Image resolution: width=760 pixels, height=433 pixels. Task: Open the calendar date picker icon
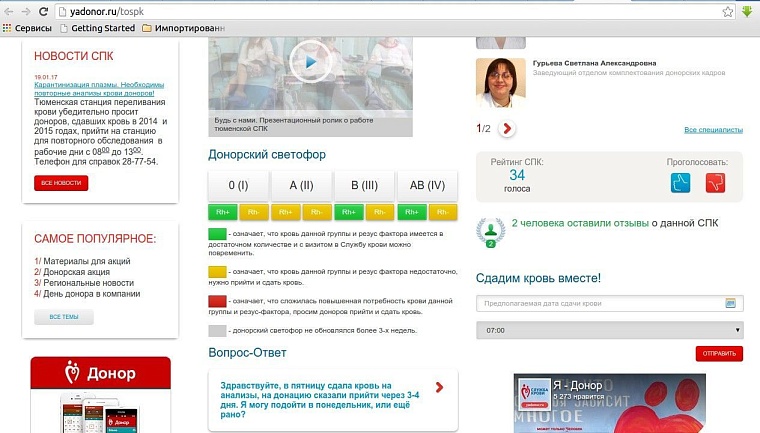(x=730, y=303)
